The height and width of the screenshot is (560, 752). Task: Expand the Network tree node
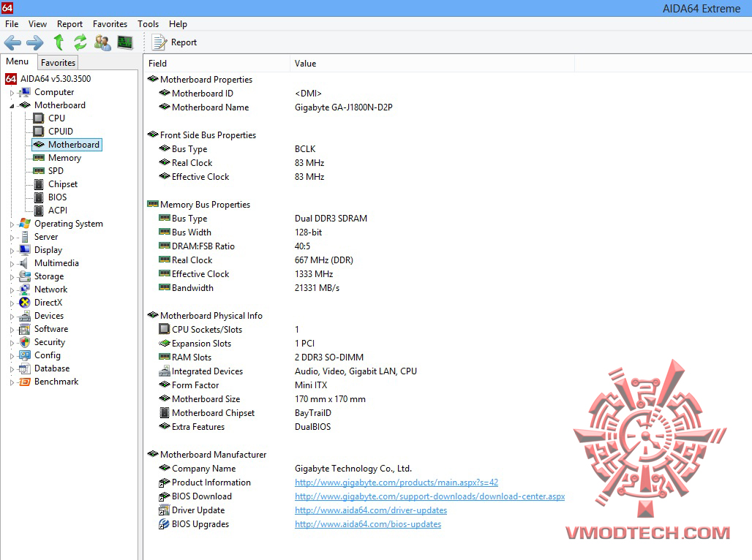12,290
